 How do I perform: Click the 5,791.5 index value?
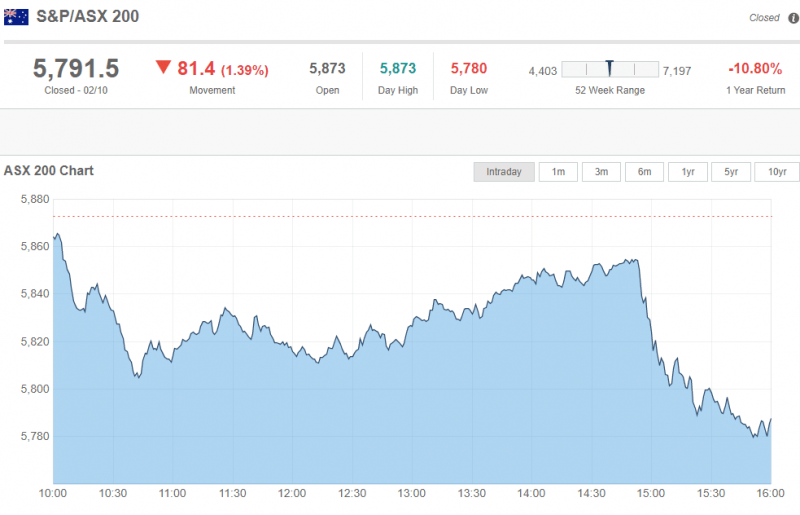tap(76, 68)
